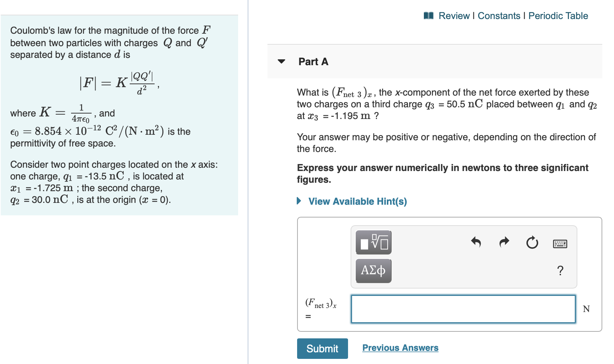Image resolution: width=614 pixels, height=364 pixels.
Task: Redo the equation edit
Action: coord(504,242)
